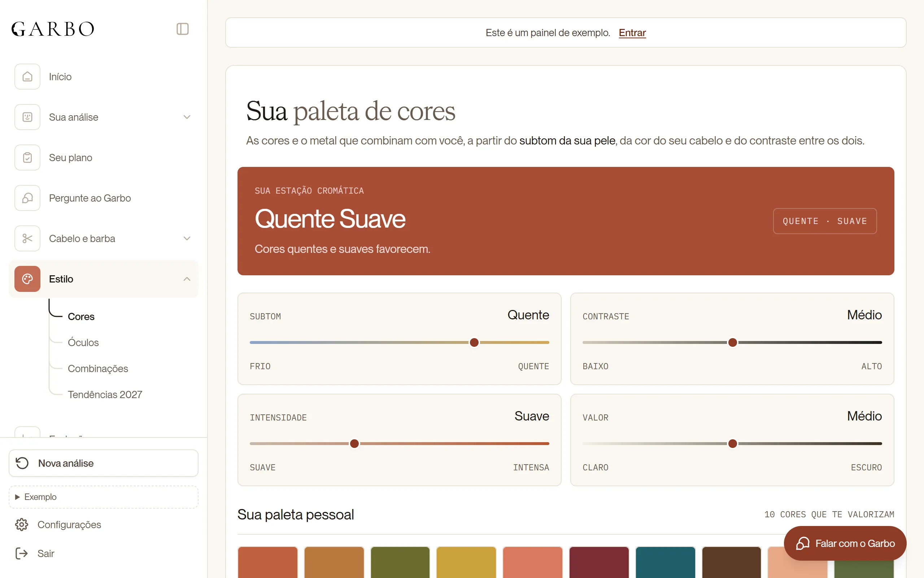Click the Quente Suave season heading
Image resolution: width=924 pixels, height=578 pixels.
click(330, 219)
